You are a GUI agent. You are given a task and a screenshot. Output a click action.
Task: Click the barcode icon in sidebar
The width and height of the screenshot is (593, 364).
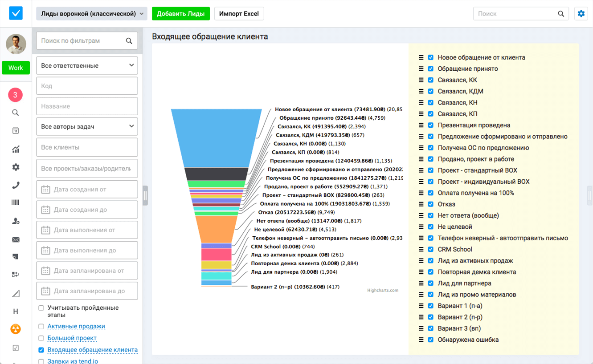click(16, 203)
